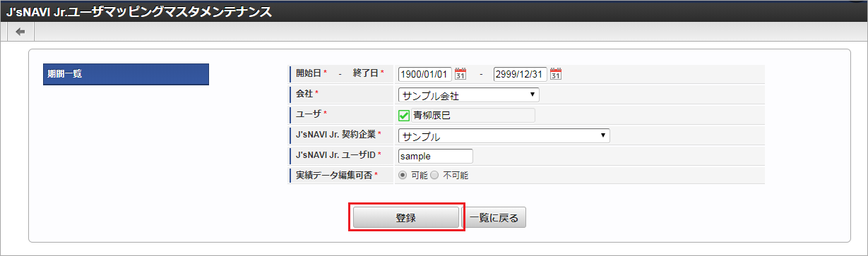Click the 青柳辰巳 user name field

coord(467,116)
